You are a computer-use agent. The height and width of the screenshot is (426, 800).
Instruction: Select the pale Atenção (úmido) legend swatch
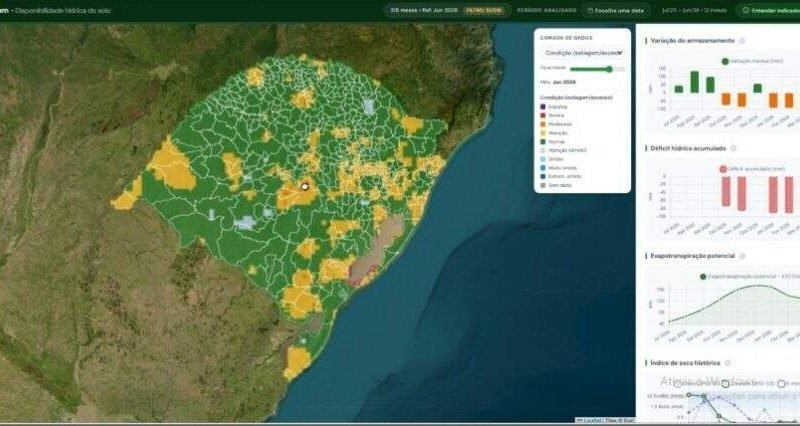click(543, 151)
